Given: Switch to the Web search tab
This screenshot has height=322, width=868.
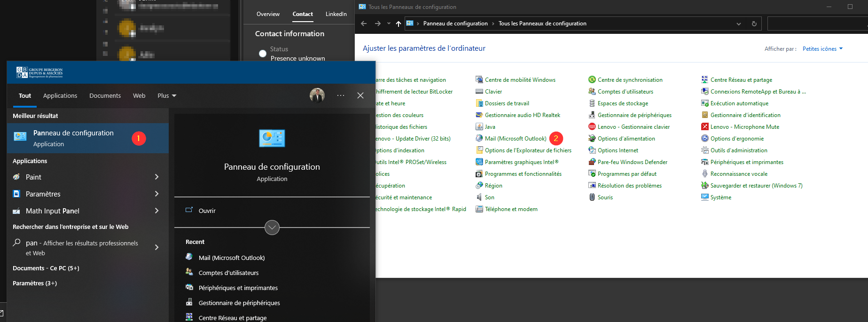Looking at the screenshot, I should click(139, 96).
